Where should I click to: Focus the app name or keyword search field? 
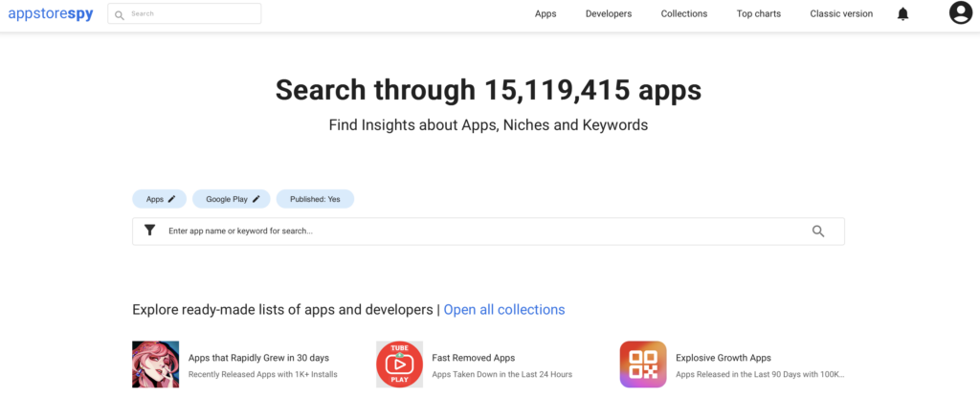coord(479,232)
